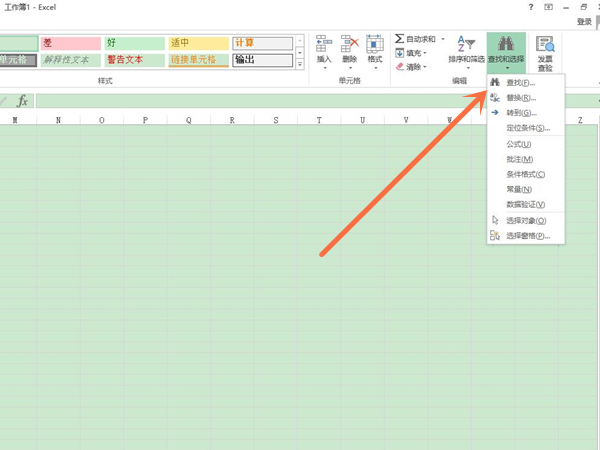
Task: Click the AutoSum (自动求和) sigma icon
Action: tap(400, 39)
